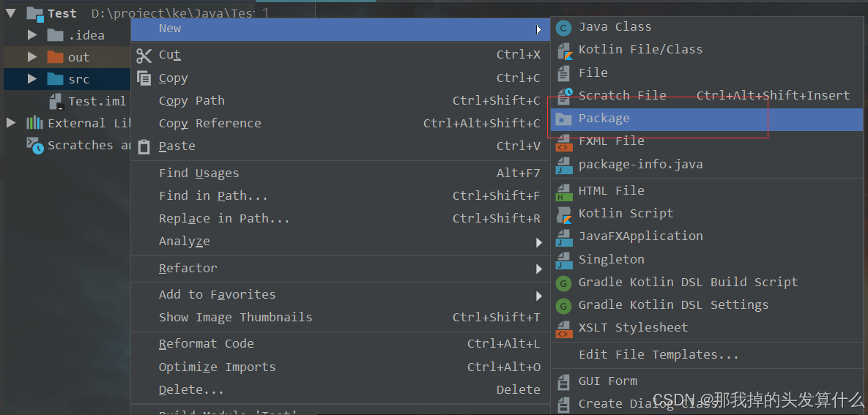Select XSLT Stylesheet entry label
Screen dimensions: 868x415
[x=634, y=328]
